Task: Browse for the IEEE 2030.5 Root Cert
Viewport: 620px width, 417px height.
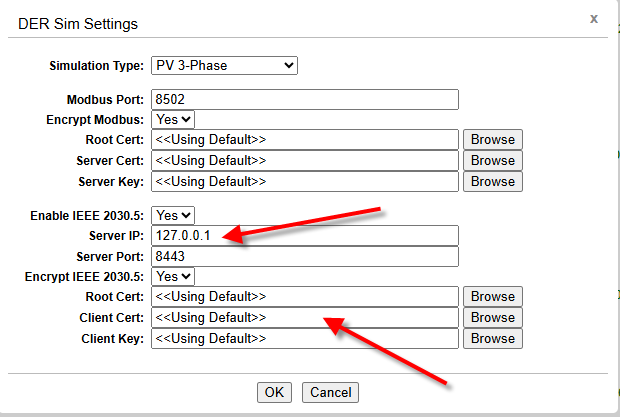Action: pyautogui.click(x=493, y=296)
